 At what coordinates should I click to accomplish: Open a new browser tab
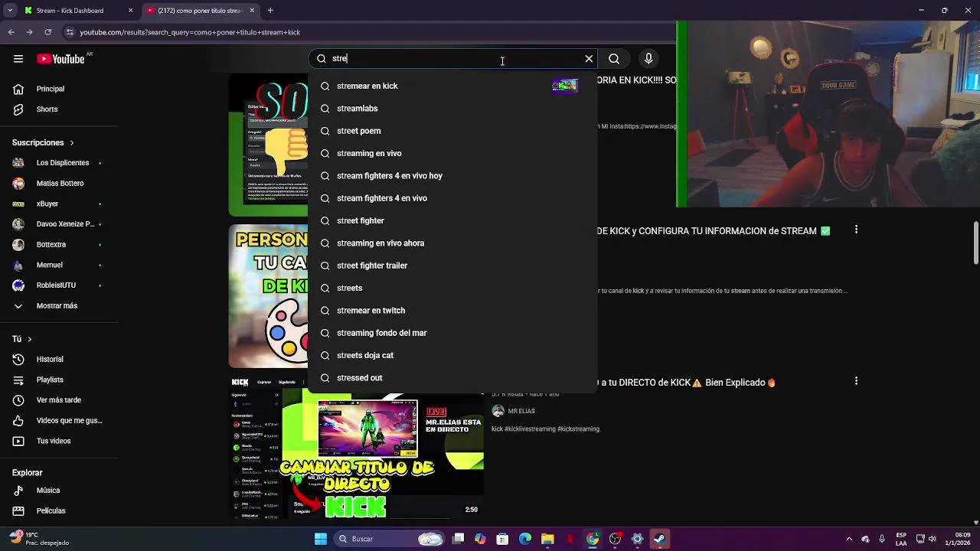pos(270,11)
